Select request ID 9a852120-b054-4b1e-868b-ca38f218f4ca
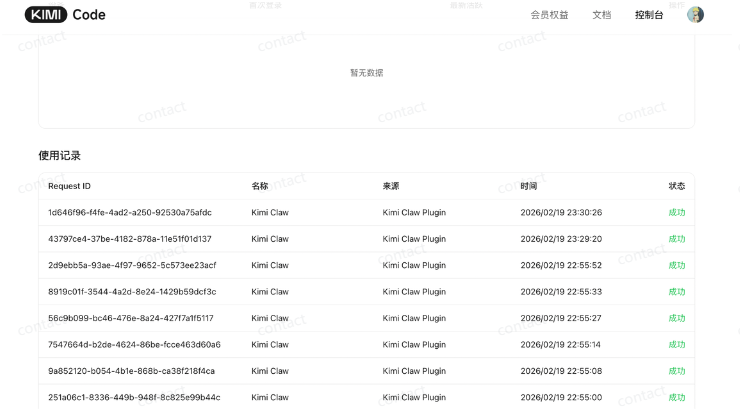 pyautogui.click(x=131, y=371)
